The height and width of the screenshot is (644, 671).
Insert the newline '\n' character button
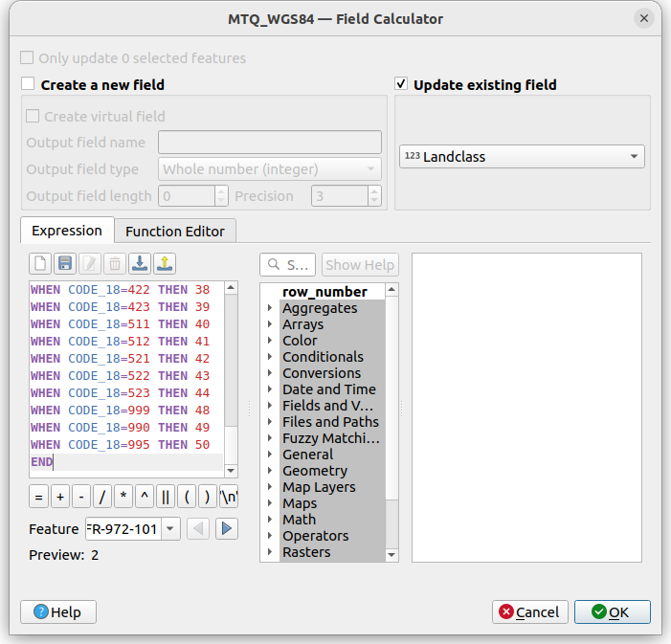229,497
